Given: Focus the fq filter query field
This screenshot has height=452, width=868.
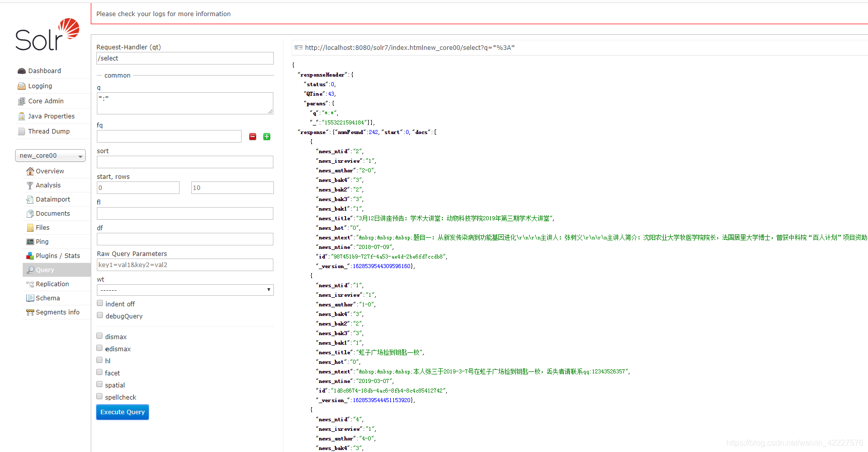Looking at the screenshot, I should point(169,137).
